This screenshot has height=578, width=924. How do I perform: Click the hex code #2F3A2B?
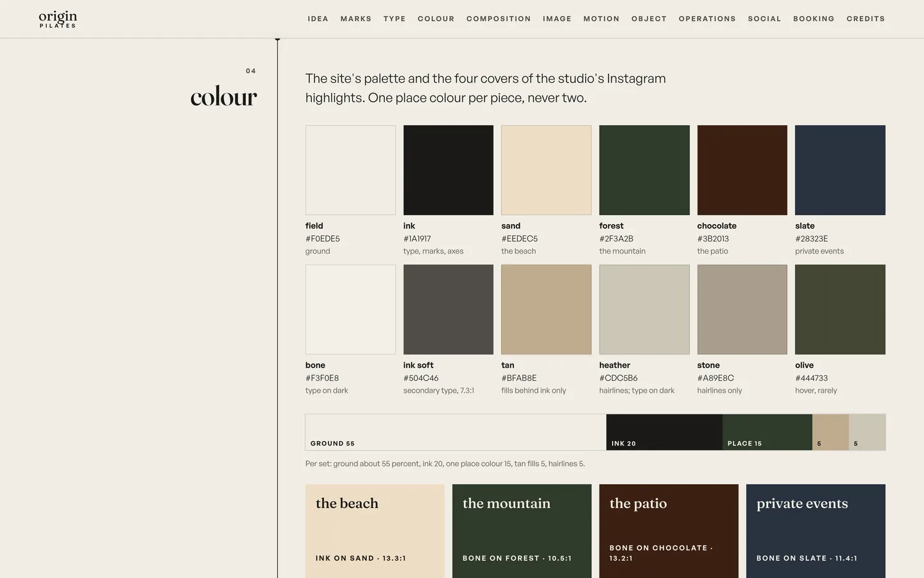point(616,239)
